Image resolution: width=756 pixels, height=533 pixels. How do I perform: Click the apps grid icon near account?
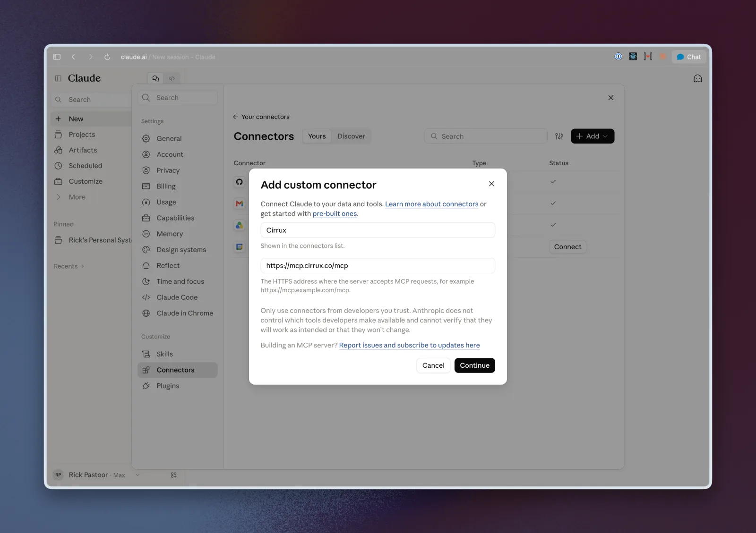(173, 475)
